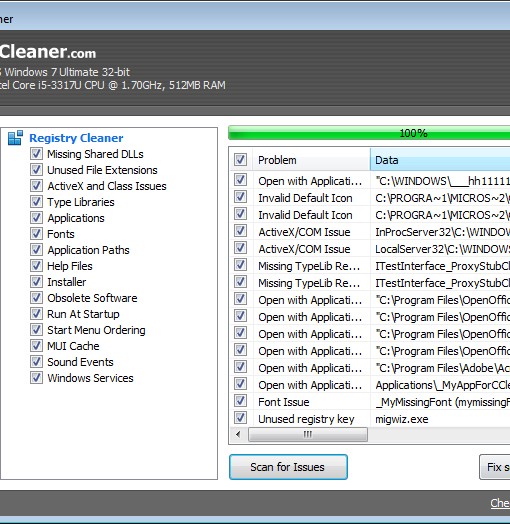Toggle Windows Services checkbox
This screenshot has width=510, height=524.
(36, 378)
